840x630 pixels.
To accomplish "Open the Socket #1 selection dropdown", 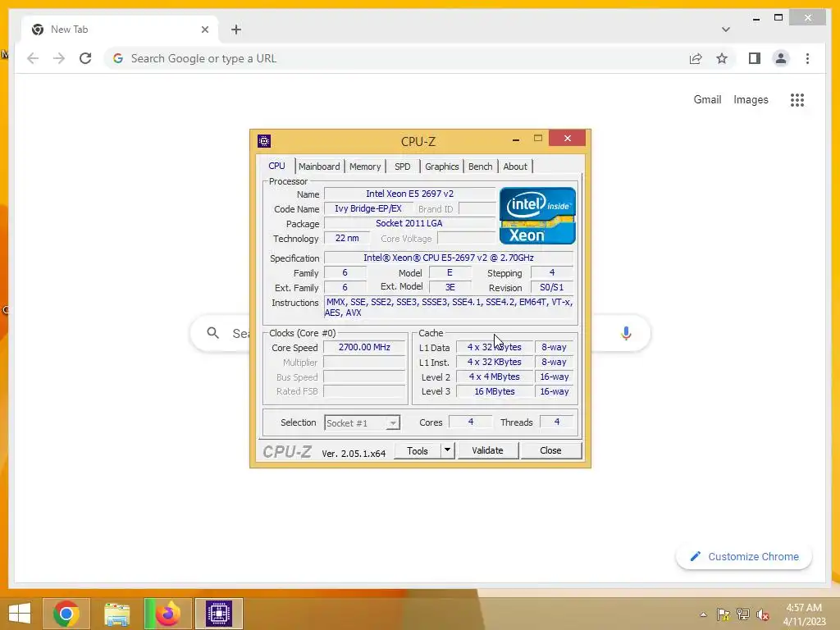I will pos(362,422).
